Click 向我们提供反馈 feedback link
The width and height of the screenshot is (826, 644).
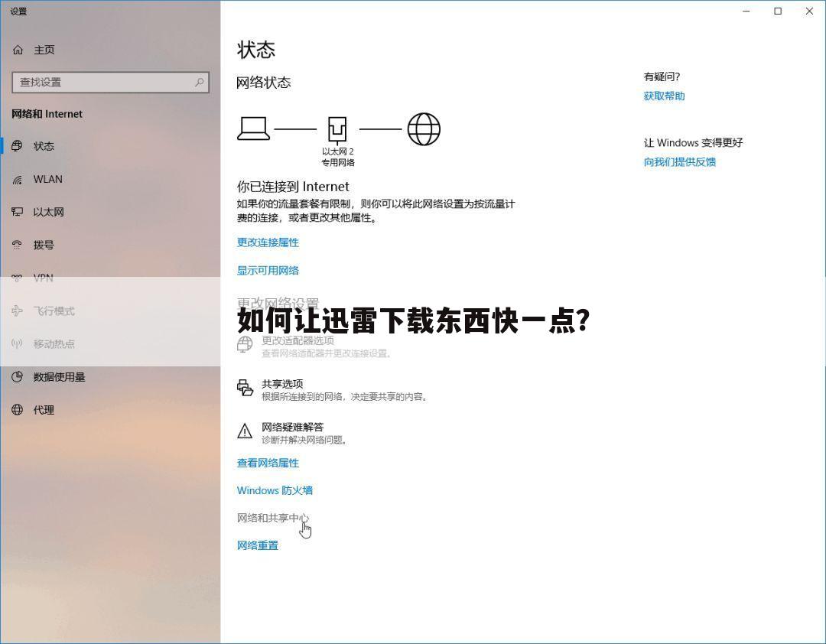[x=680, y=162]
